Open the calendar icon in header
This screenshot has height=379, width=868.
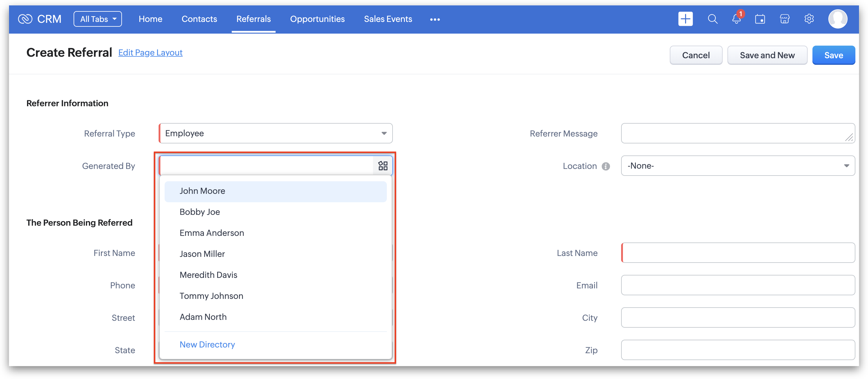click(x=760, y=19)
